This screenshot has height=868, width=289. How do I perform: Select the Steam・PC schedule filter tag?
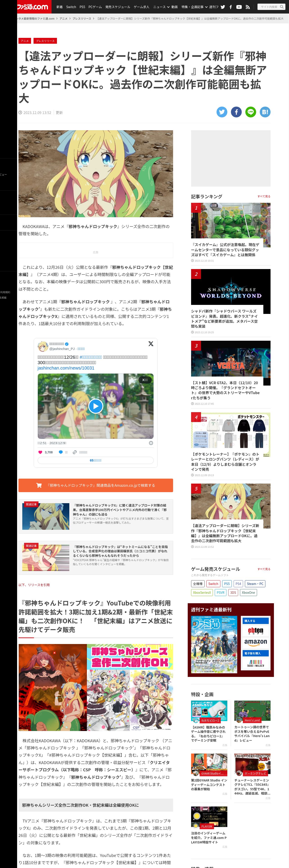[x=255, y=584]
